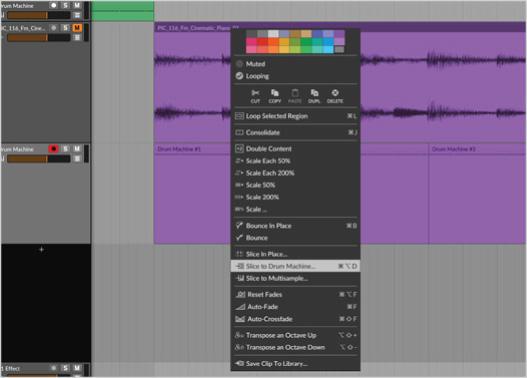Viewport: 527px width, 378px height.
Task: Click add track plus icon
Action: coord(41,250)
